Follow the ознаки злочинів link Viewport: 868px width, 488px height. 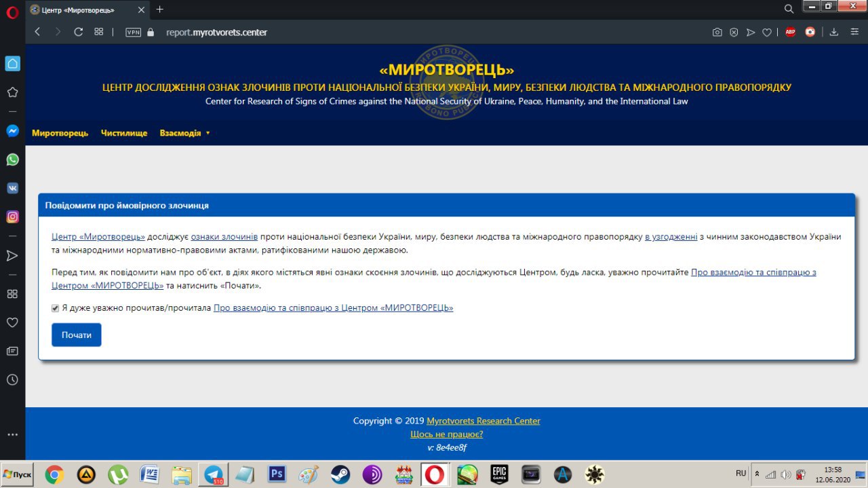pyautogui.click(x=224, y=236)
